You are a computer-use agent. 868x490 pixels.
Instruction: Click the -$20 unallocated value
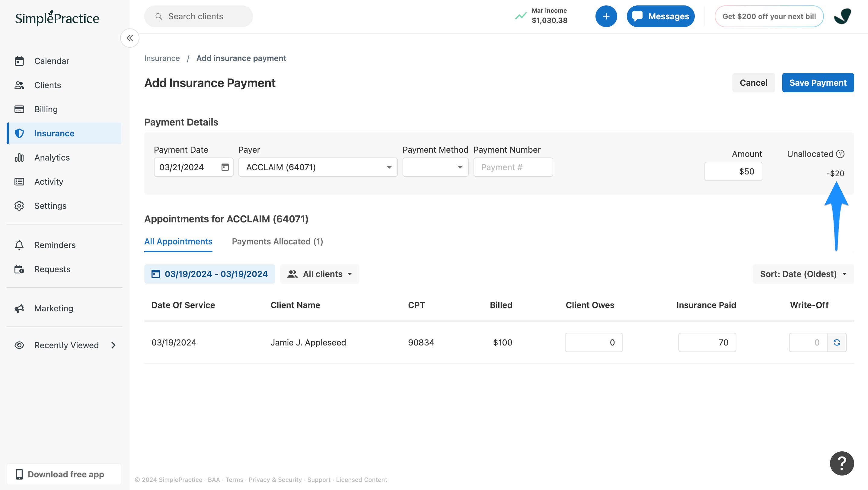835,173
